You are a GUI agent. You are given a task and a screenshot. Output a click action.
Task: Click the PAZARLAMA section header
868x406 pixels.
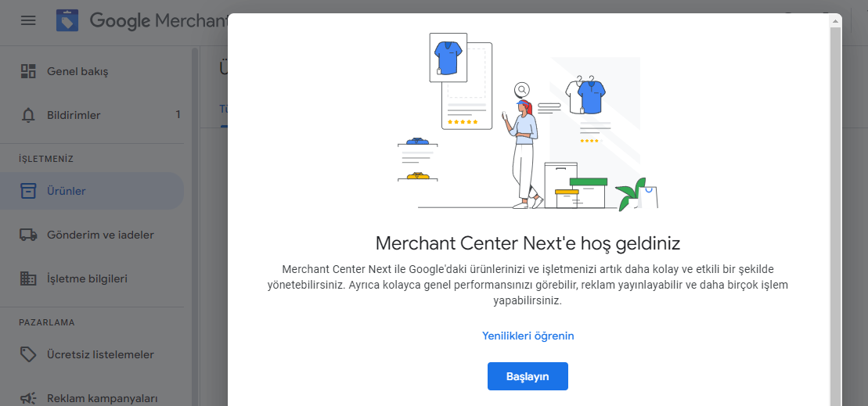click(46, 322)
